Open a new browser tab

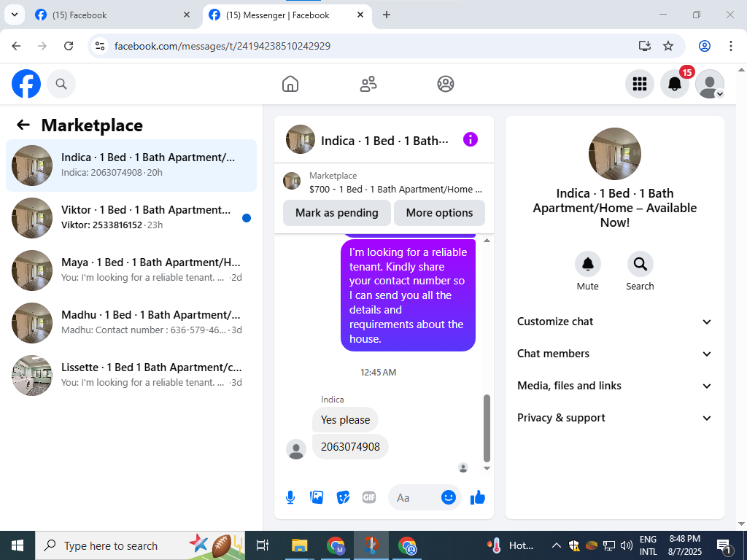[387, 15]
